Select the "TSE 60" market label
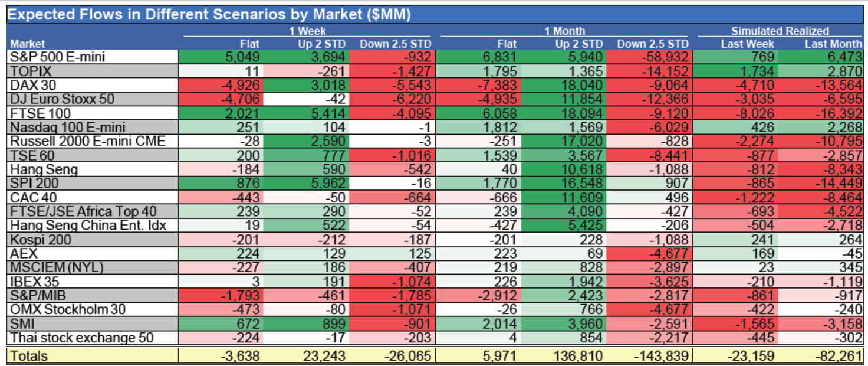868x366 pixels. tap(32, 155)
